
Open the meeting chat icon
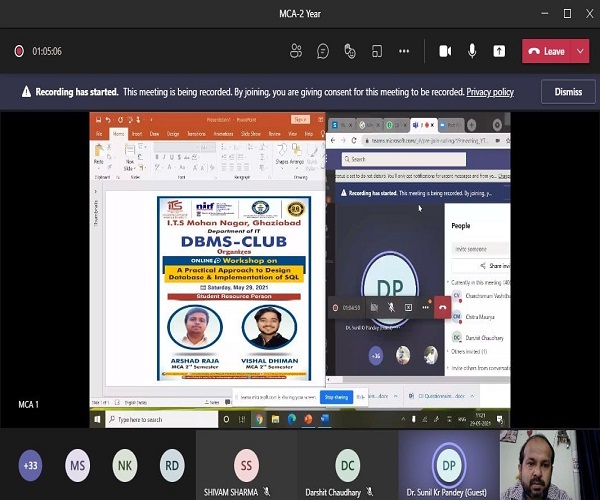click(323, 51)
